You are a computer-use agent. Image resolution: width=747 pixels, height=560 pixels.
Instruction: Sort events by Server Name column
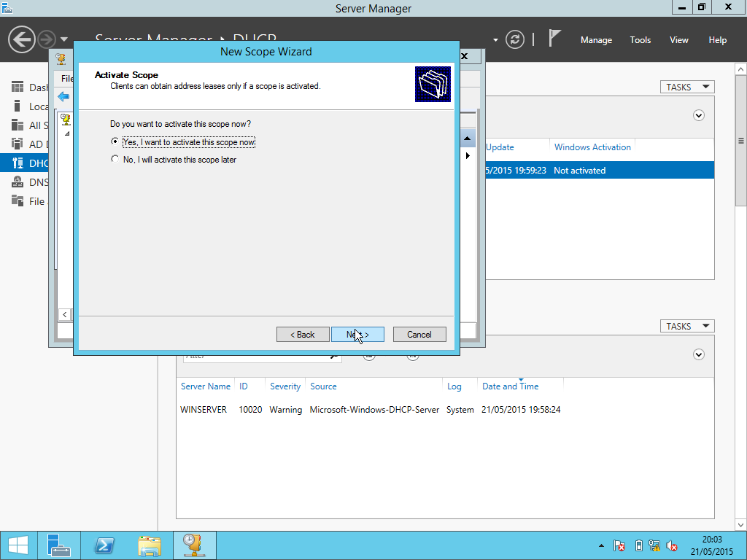click(205, 386)
